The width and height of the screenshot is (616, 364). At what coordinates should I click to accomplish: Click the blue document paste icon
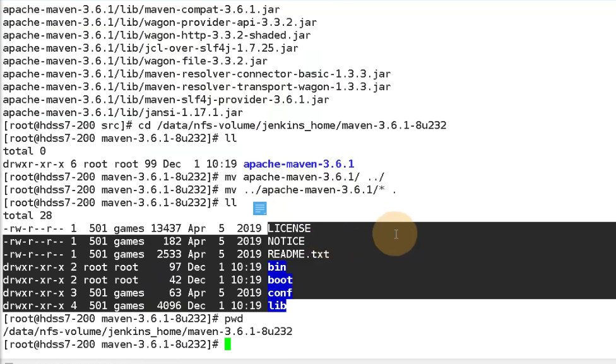coord(259,209)
